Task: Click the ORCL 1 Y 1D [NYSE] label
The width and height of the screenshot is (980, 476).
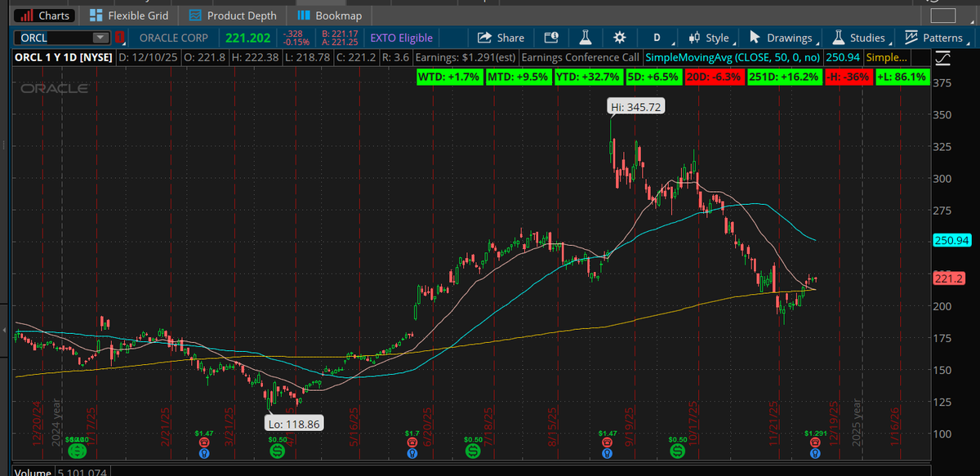Action: (x=64, y=58)
